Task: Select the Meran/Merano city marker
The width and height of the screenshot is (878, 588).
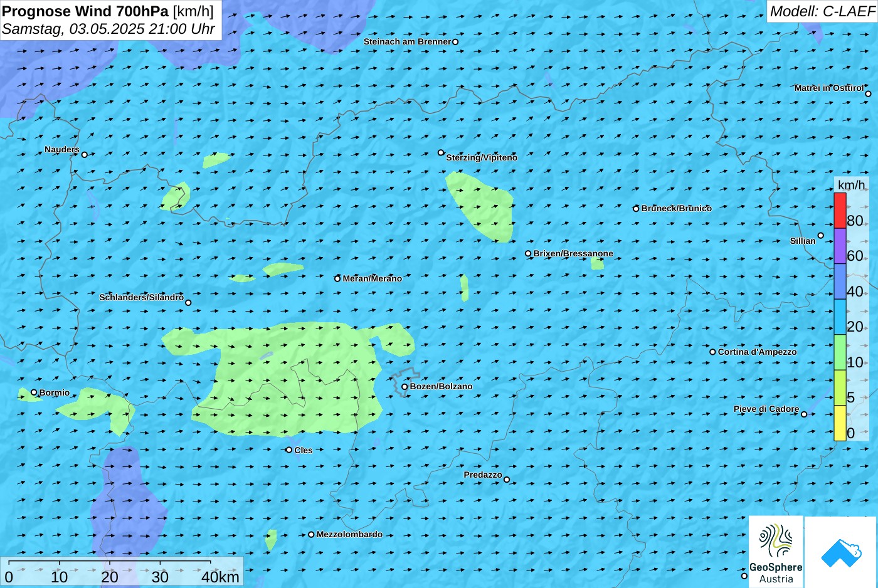Action: tap(337, 279)
